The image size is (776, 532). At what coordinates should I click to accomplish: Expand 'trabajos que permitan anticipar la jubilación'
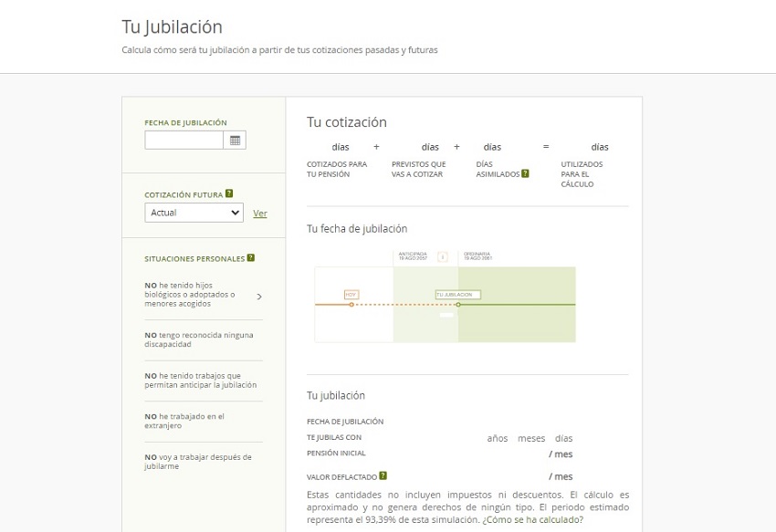[200, 380]
